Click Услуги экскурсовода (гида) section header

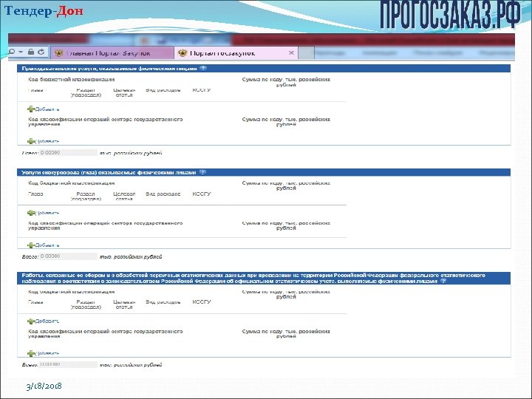click(x=264, y=172)
